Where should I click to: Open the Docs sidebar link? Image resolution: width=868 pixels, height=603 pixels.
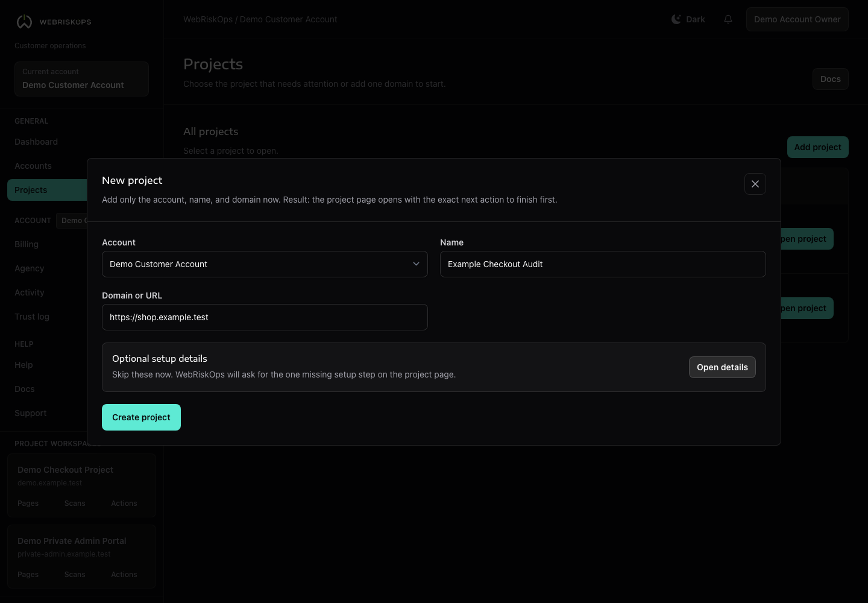coord(25,389)
